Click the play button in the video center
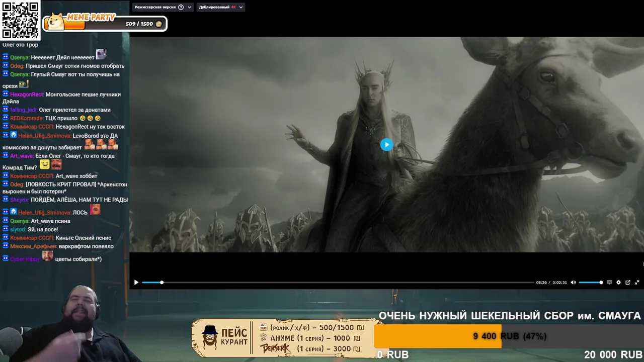Image resolution: width=644 pixels, height=362 pixels. pyautogui.click(x=386, y=145)
